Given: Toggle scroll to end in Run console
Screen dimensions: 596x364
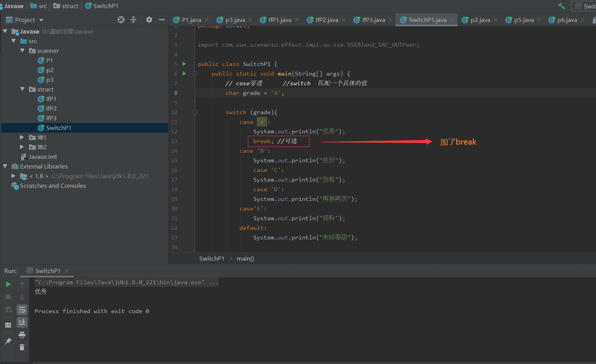Looking at the screenshot, I should click(x=22, y=322).
